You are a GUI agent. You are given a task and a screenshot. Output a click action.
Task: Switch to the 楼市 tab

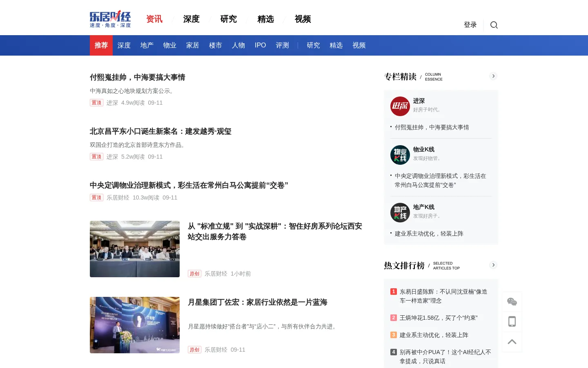point(216,45)
